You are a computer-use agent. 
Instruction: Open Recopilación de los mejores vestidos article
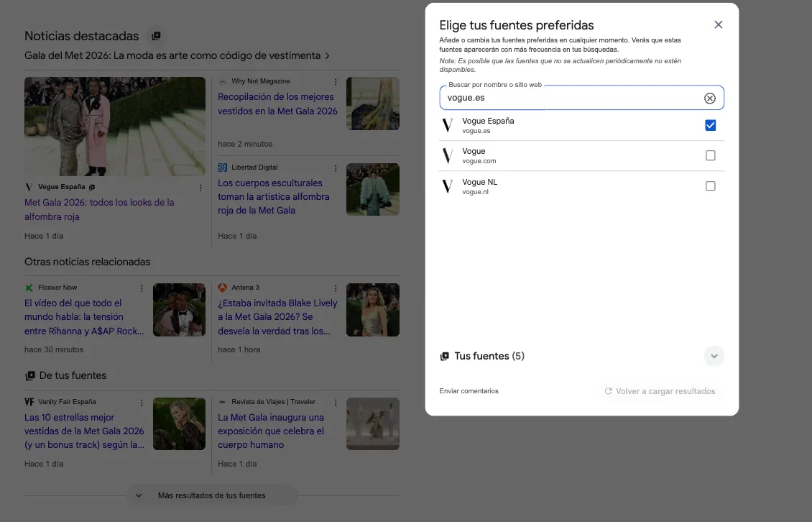[277, 104]
